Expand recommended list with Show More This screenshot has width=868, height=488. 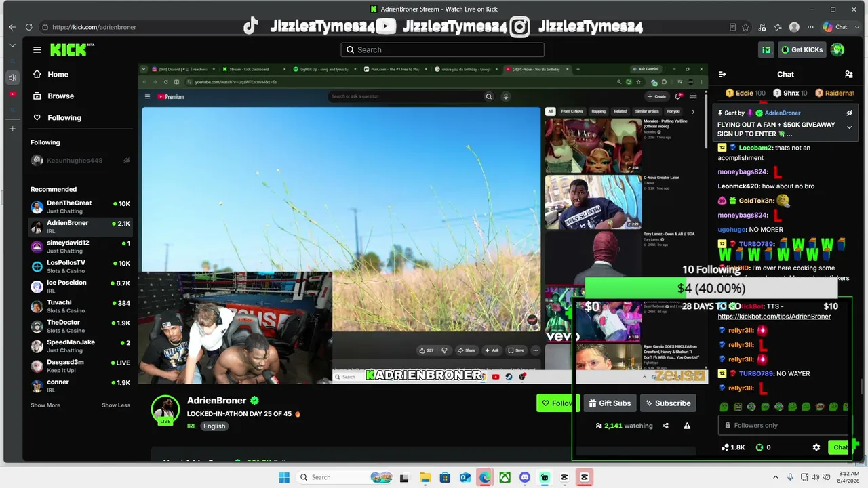(x=45, y=405)
